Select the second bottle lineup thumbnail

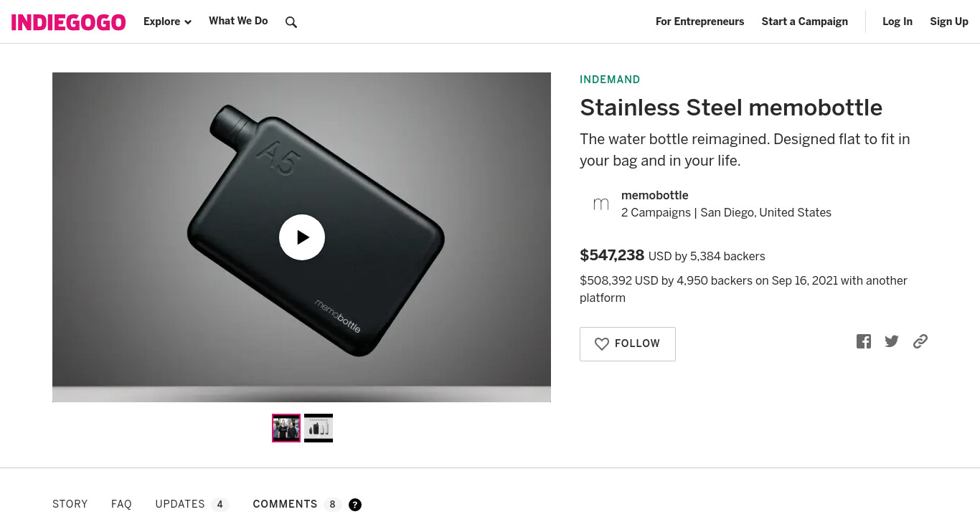319,428
